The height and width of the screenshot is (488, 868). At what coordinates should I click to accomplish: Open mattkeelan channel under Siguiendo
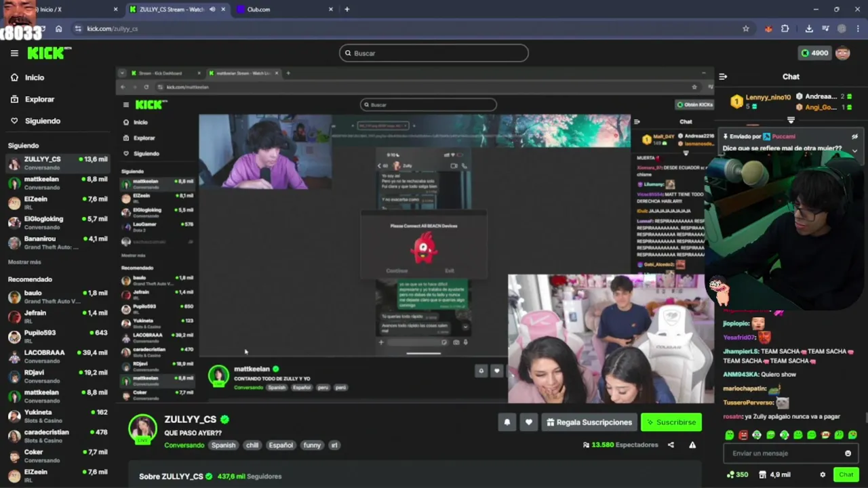coord(58,183)
